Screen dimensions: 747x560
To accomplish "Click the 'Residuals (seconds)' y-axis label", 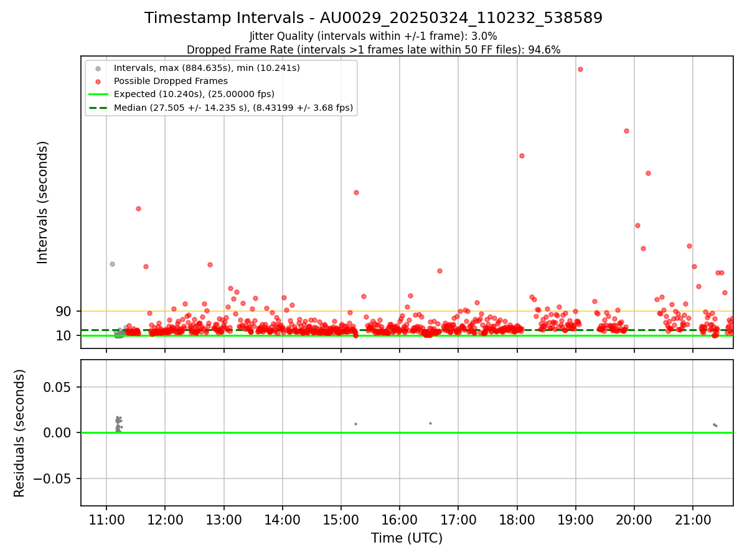I will 20,433.
